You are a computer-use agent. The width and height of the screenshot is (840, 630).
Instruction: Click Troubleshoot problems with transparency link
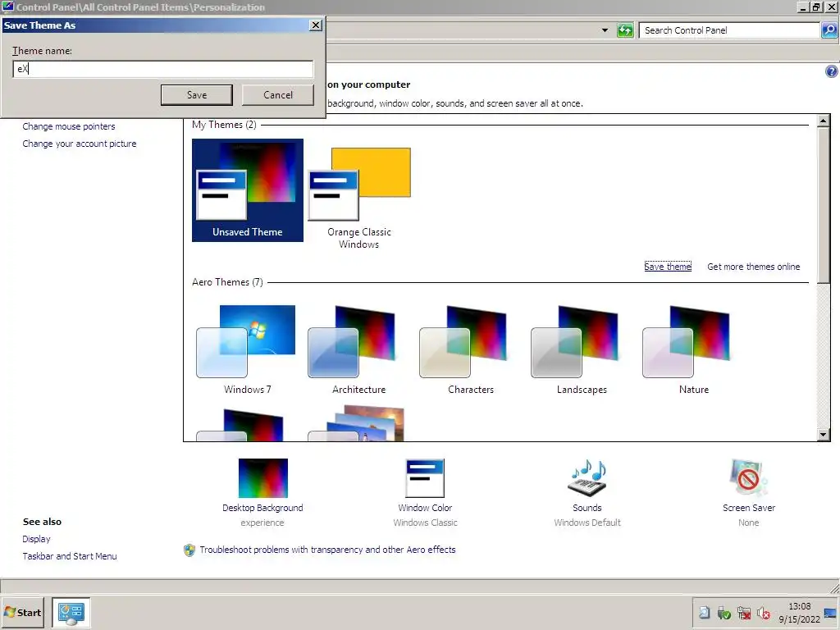point(327,550)
